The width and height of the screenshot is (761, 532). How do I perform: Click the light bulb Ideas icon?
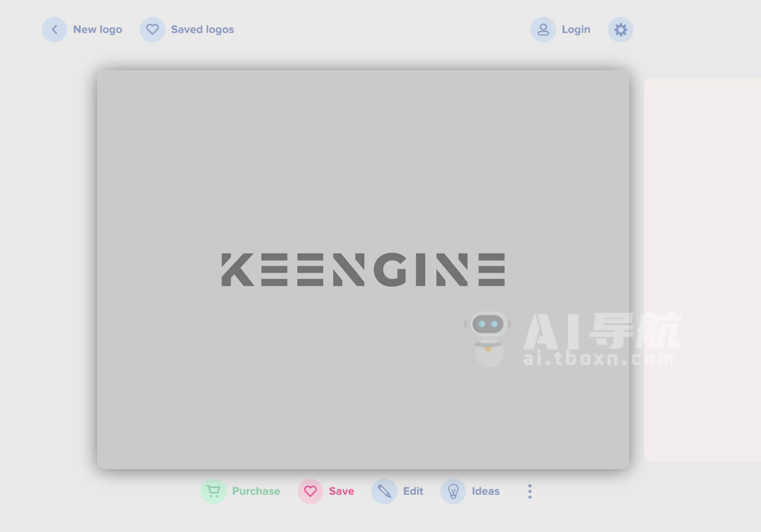click(x=453, y=491)
